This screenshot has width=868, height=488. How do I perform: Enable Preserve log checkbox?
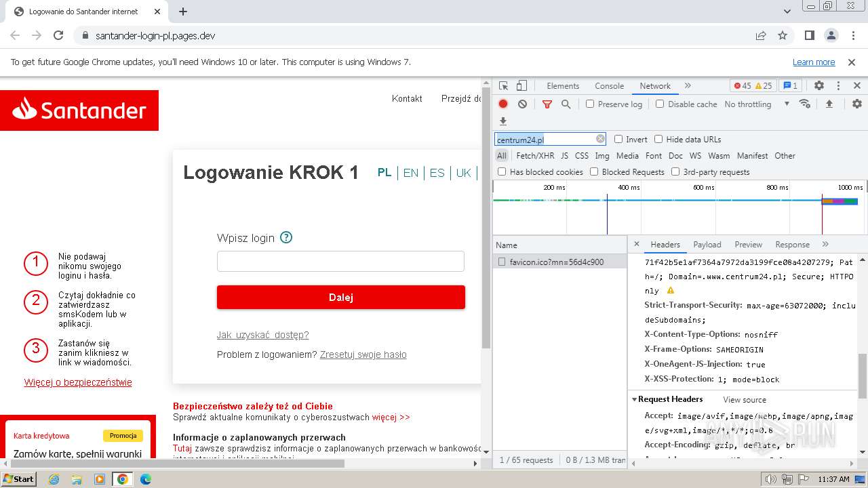click(590, 104)
